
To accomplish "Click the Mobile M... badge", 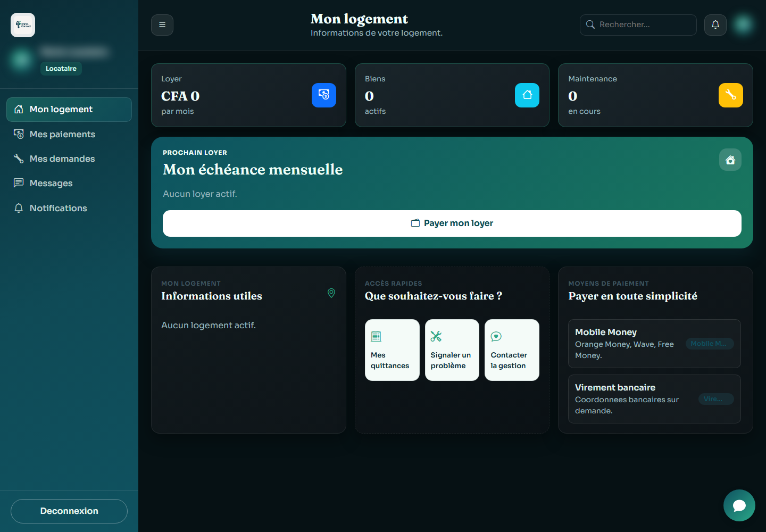I will 710,344.
